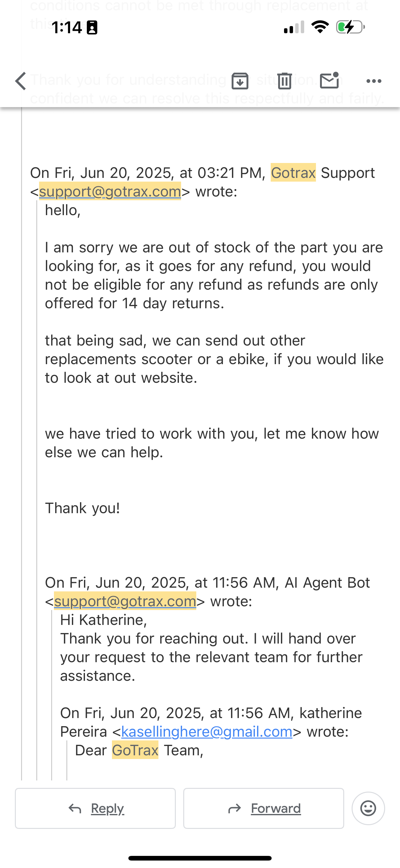The image size is (400, 868).
Task: Delete email using the trash icon
Action: [285, 81]
